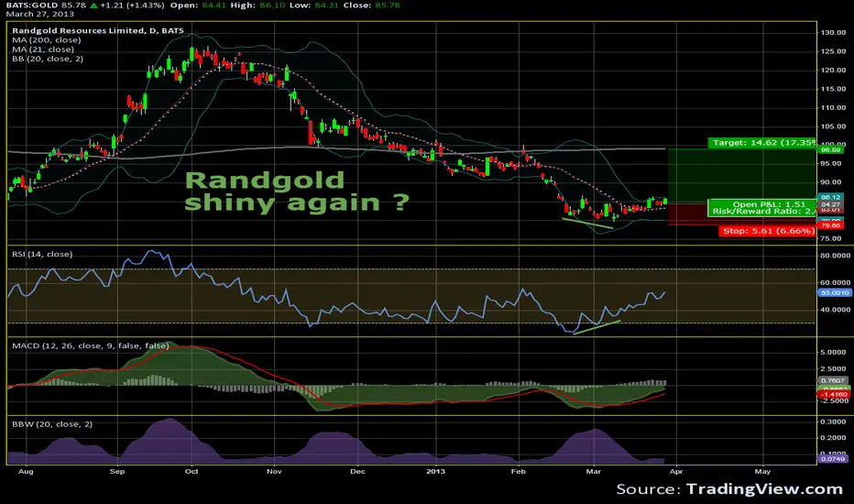Select the RSI (14, close) pane legend
The height and width of the screenshot is (504, 854).
42,254
